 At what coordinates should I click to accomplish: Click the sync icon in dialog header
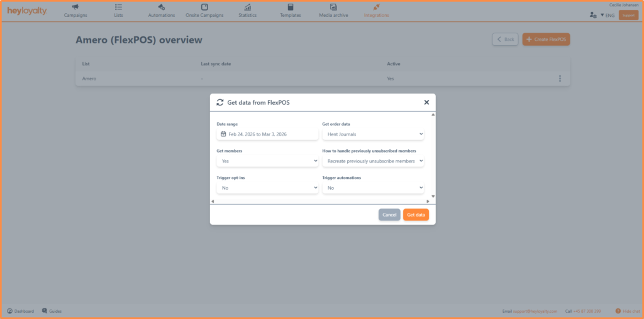tap(219, 102)
